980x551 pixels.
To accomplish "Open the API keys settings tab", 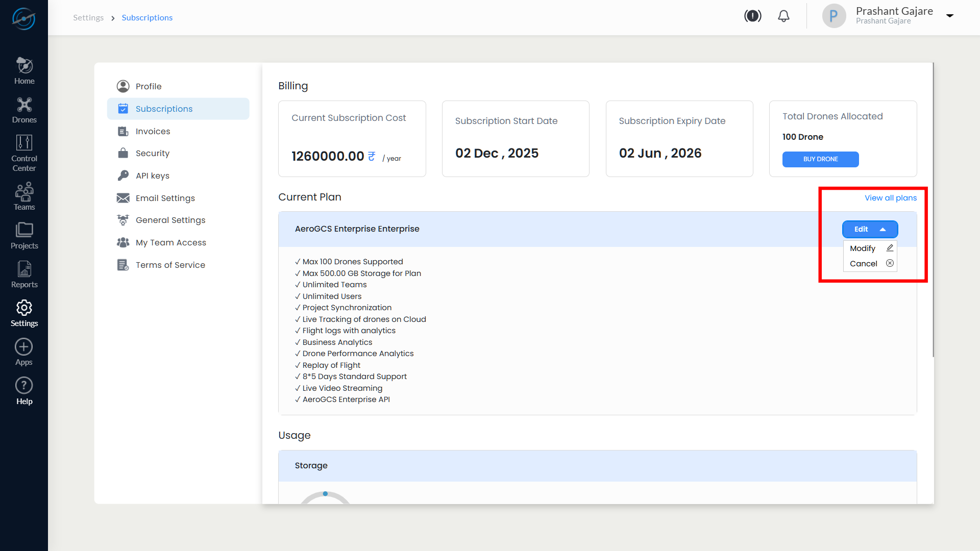I will pos(152,176).
